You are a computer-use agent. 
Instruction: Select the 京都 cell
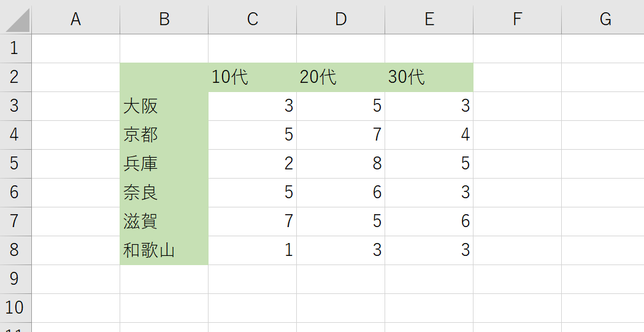tap(164, 135)
